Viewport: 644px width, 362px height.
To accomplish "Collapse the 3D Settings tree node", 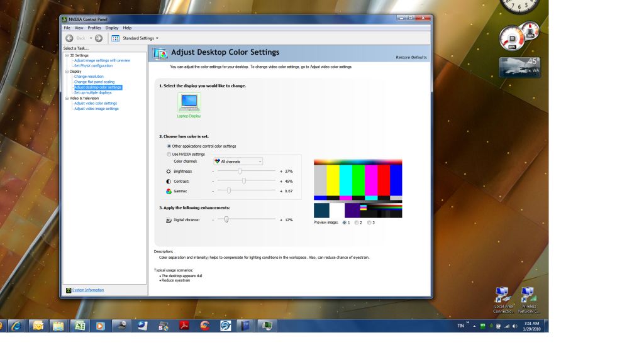I will click(x=67, y=55).
